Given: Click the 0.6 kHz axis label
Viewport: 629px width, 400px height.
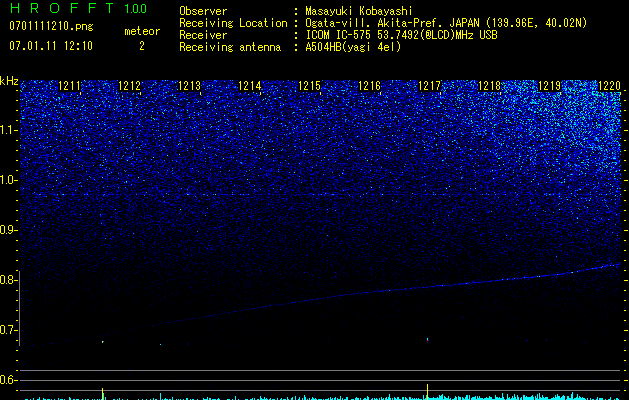Looking at the screenshot, I should click(9, 380).
